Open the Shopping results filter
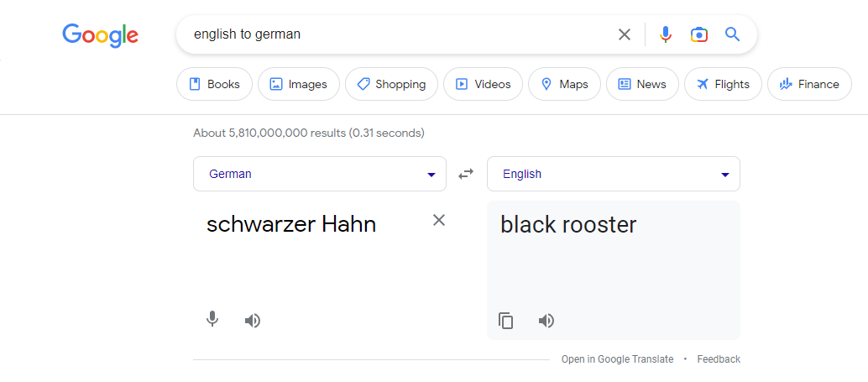 pyautogui.click(x=391, y=84)
